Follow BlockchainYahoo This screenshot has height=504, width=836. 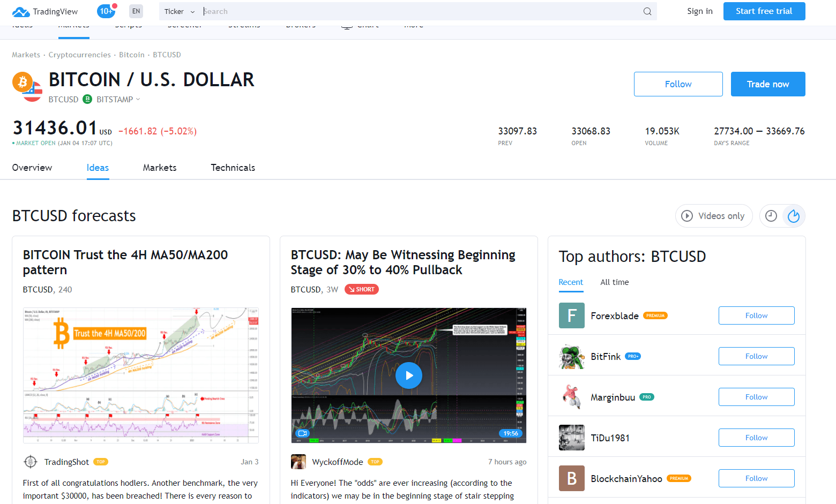(757, 478)
